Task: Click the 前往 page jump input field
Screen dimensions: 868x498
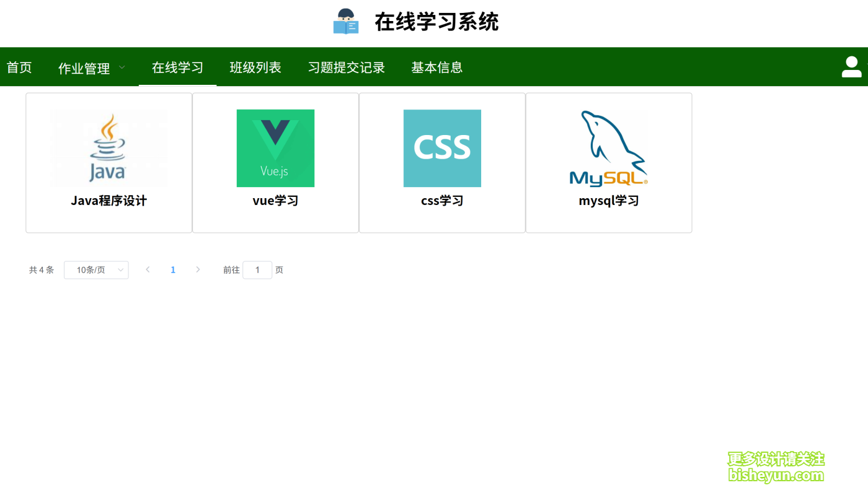Action: coord(257,270)
